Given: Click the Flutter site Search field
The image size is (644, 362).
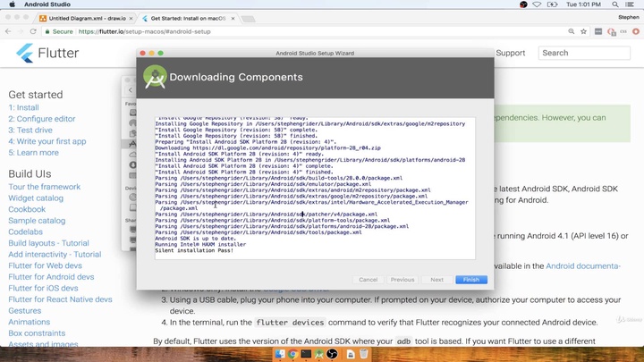Looking at the screenshot, I should 584,53.
